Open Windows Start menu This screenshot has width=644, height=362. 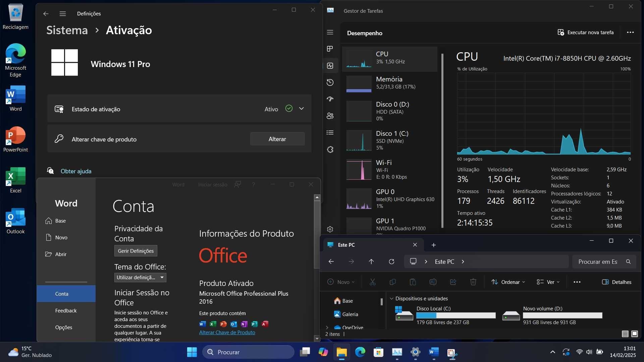point(192,352)
